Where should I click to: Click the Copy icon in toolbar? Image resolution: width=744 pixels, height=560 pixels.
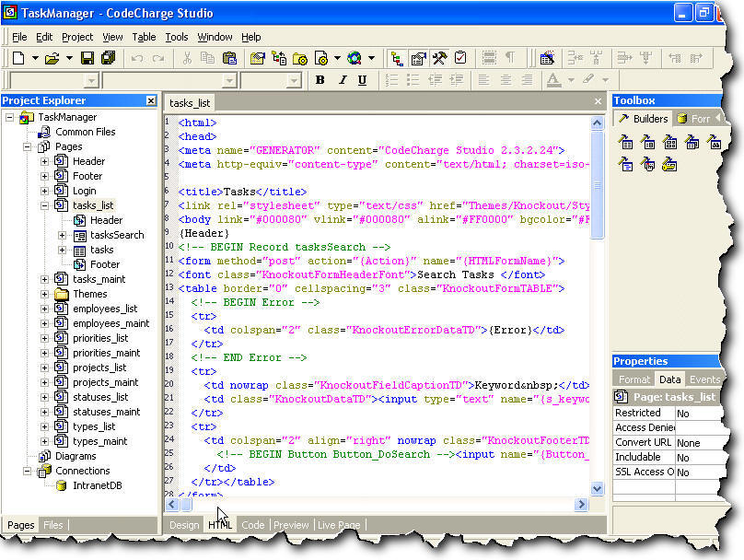207,58
